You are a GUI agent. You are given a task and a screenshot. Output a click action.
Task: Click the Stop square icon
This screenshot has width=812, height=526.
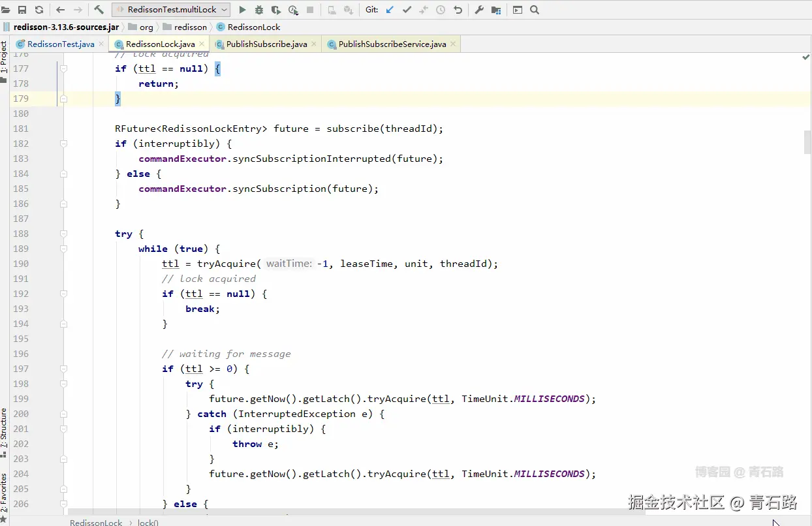tap(310, 10)
